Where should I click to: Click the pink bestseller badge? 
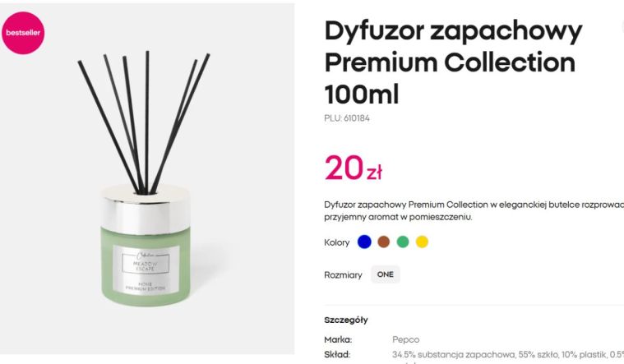pyautogui.click(x=23, y=33)
